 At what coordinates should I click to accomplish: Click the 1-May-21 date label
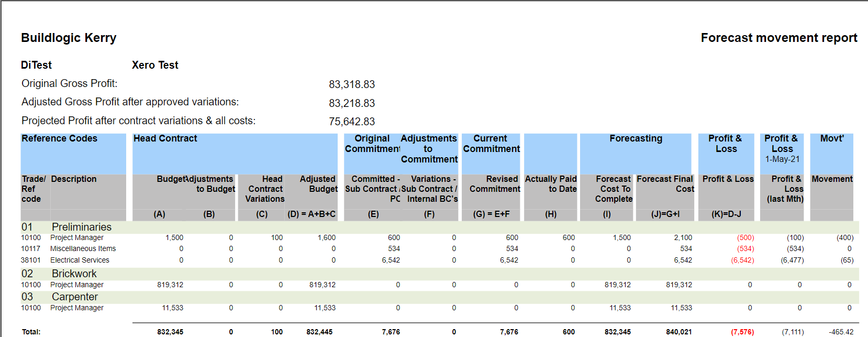point(782,159)
